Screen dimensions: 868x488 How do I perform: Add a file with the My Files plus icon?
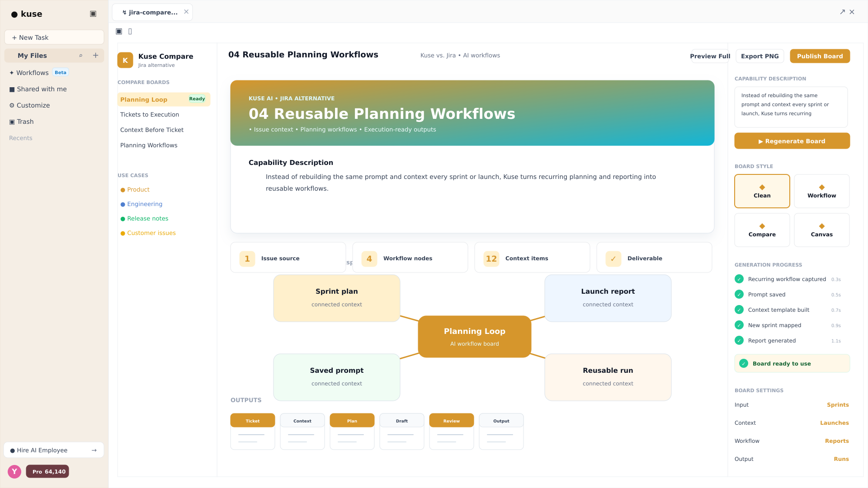click(x=95, y=56)
